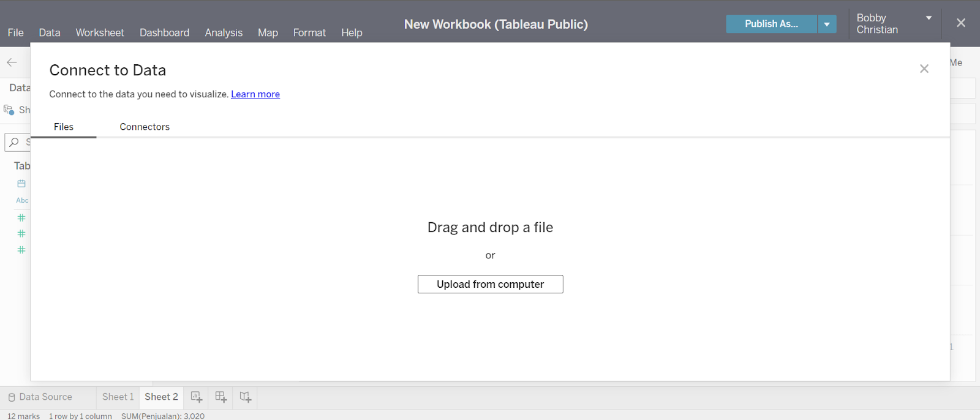Click the search magnifier icon in the Data pane

click(x=14, y=142)
